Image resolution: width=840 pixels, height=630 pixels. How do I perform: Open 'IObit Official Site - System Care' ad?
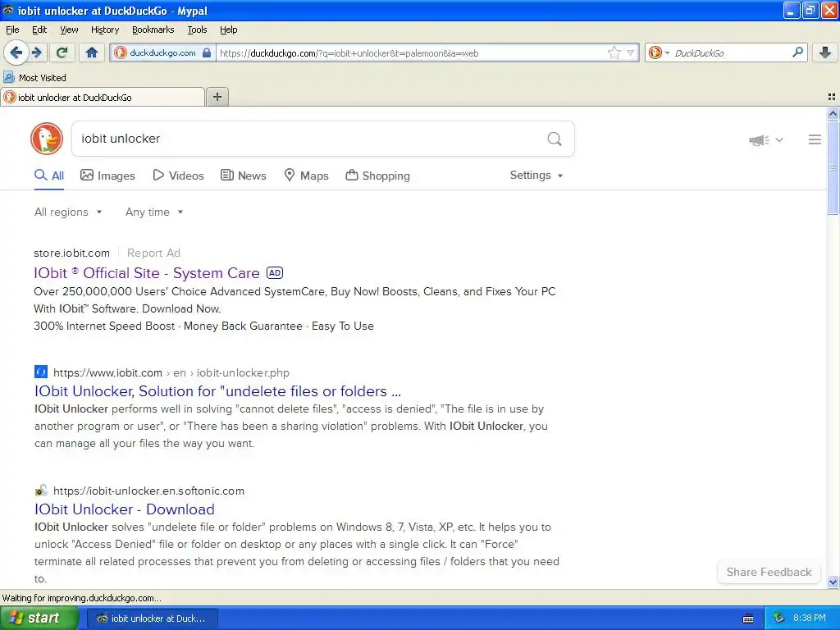146,272
